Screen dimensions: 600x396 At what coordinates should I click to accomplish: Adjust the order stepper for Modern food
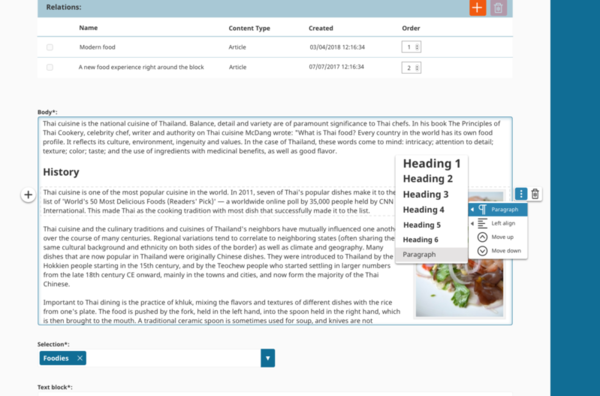pyautogui.click(x=411, y=47)
